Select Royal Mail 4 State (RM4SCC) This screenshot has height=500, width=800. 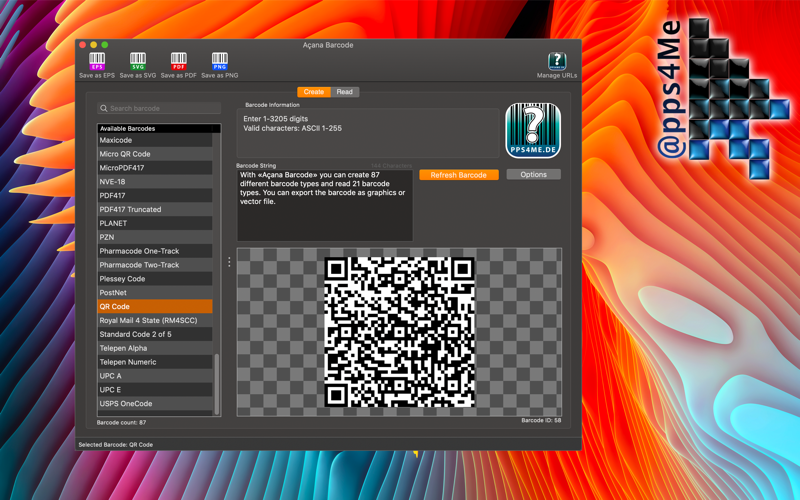tap(155, 320)
